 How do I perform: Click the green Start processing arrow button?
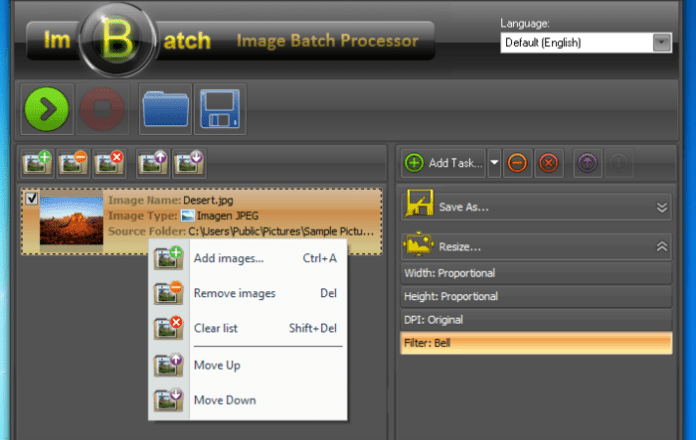pyautogui.click(x=46, y=109)
